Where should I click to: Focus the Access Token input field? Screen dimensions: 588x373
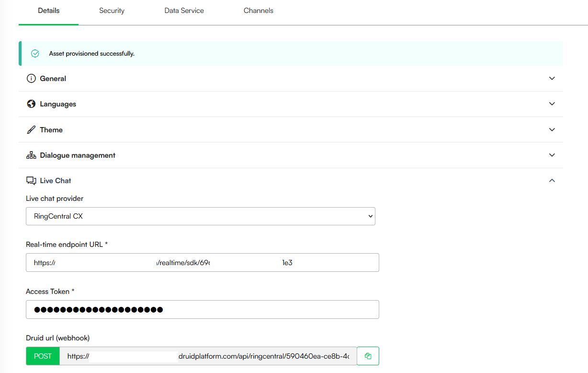pyautogui.click(x=202, y=310)
